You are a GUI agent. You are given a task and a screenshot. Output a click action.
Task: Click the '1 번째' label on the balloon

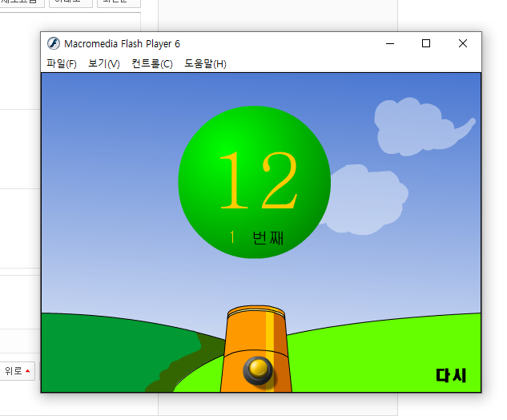(x=257, y=237)
